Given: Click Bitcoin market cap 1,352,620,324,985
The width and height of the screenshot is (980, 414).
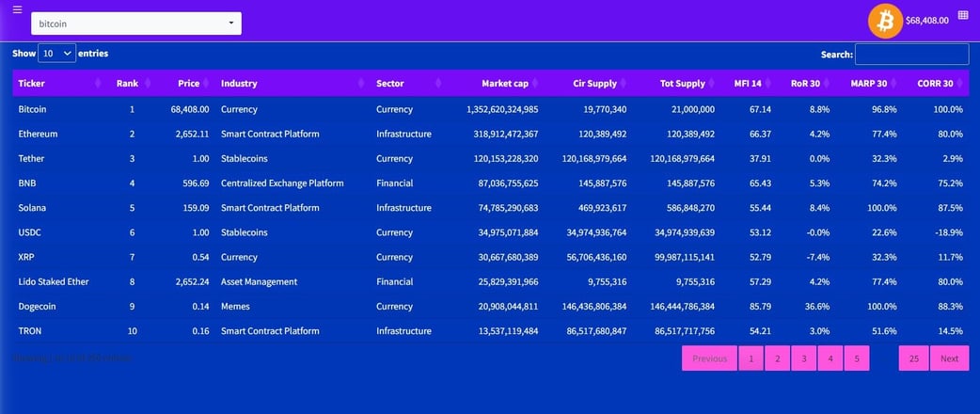Looking at the screenshot, I should point(502,109).
